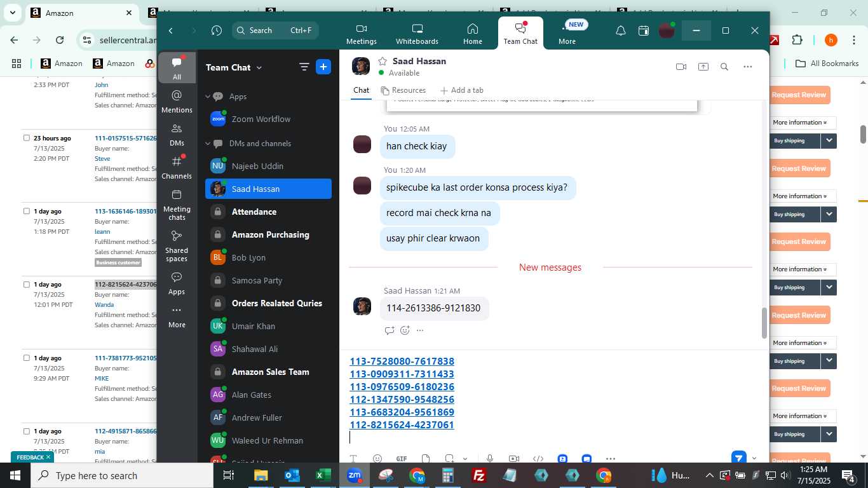Click screenshot capture icon in composer
This screenshot has width=868, height=488.
[449, 459]
